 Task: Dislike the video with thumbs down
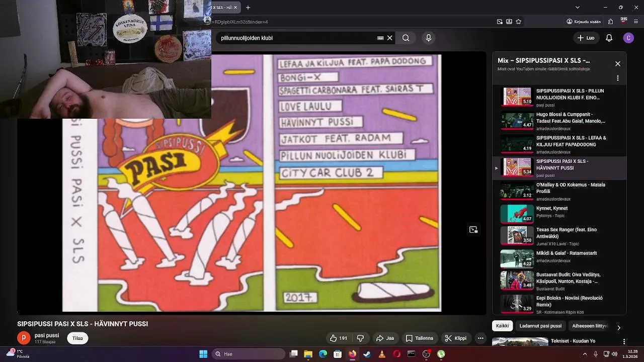(x=360, y=338)
